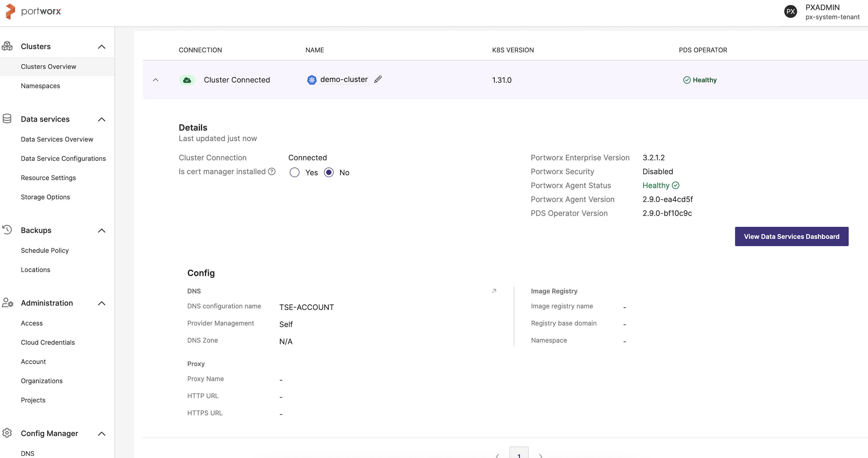Open Namespaces in the sidebar

coord(41,86)
